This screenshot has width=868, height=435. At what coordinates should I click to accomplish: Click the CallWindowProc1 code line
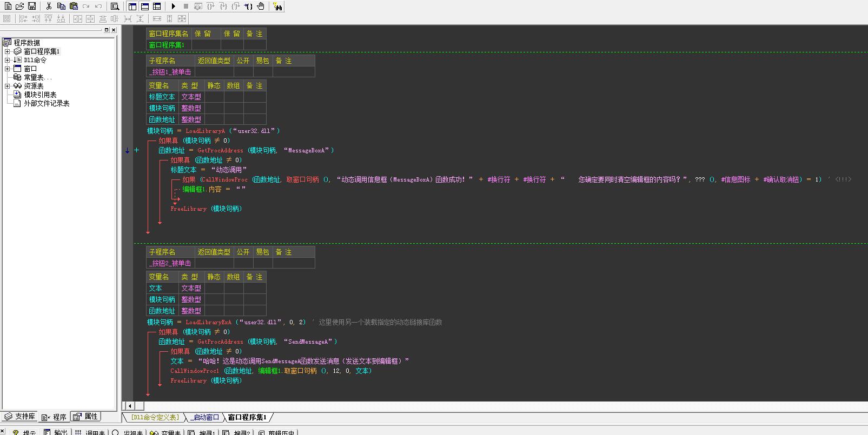271,371
